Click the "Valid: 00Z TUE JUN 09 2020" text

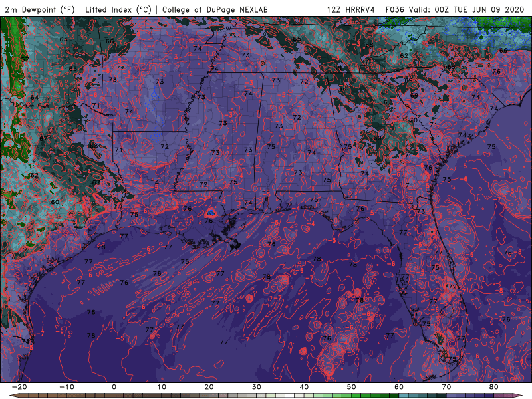467,9
